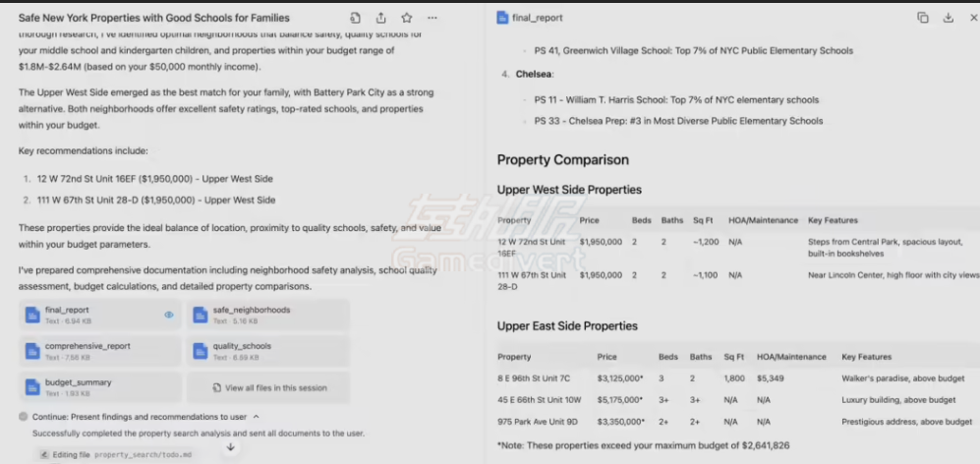This screenshot has height=464, width=980.
Task: Close the final_report preview panel
Action: click(x=972, y=18)
